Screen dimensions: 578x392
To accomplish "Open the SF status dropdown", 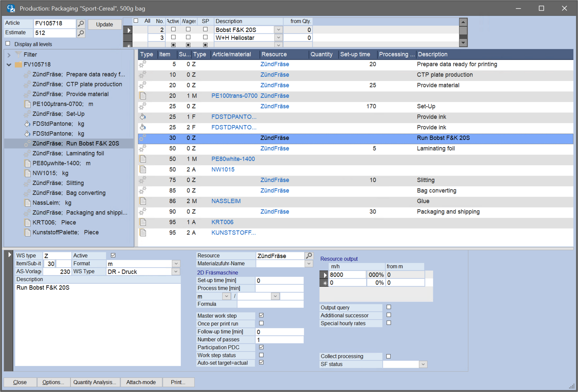I will [423, 364].
